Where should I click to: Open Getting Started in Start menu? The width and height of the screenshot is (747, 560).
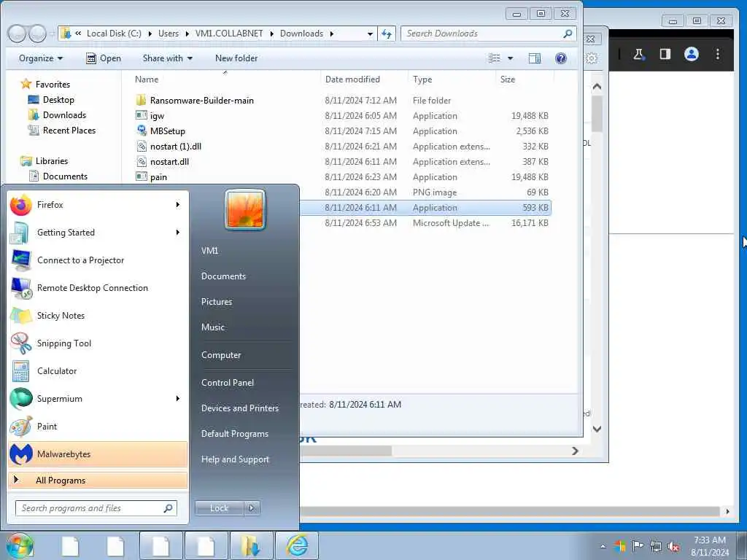[98, 233]
